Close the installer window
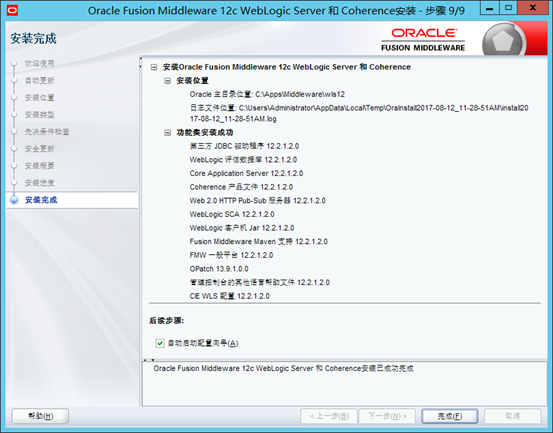 point(533,8)
